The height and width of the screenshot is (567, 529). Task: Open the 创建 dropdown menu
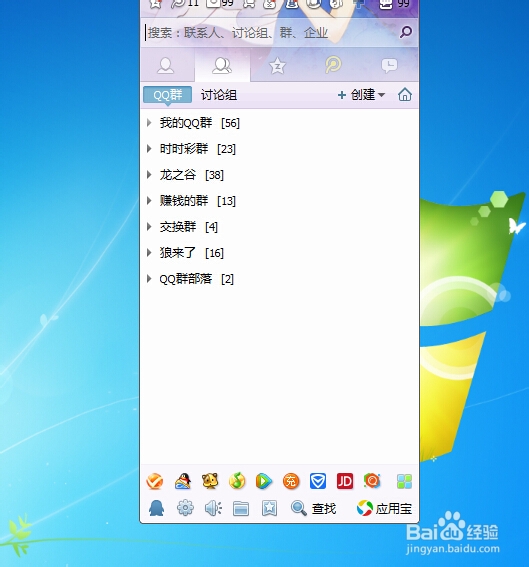(x=362, y=95)
